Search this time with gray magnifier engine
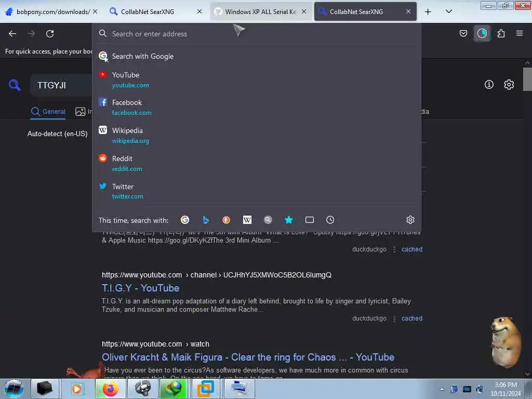Screen dimensions: 532x399 [268, 220]
